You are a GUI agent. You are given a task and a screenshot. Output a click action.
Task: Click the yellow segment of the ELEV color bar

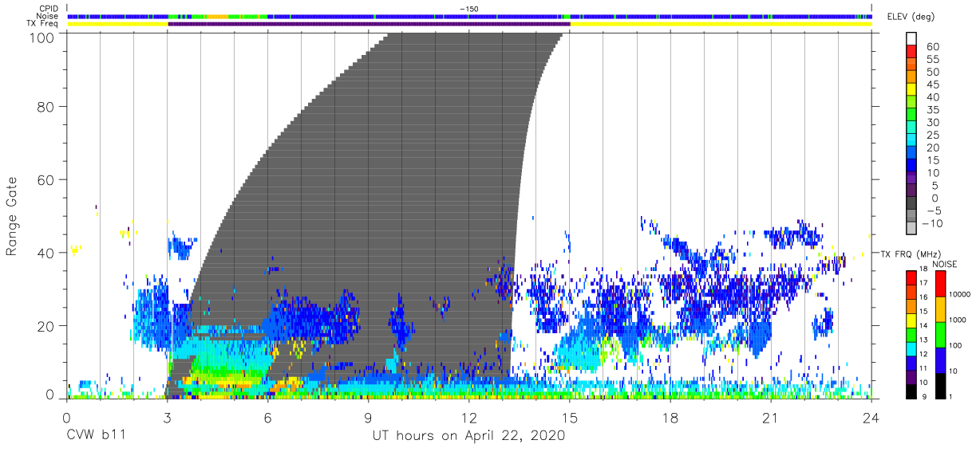pyautogui.click(x=911, y=89)
